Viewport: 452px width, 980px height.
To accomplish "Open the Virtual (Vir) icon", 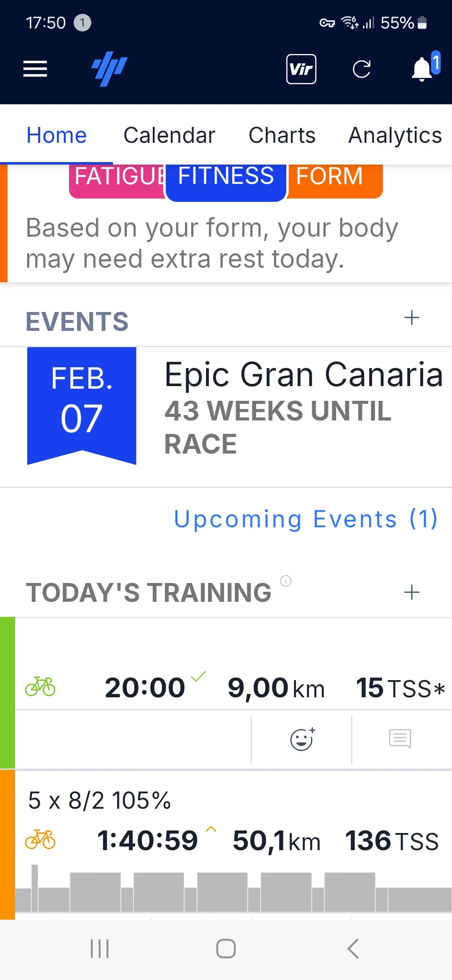I will pyautogui.click(x=301, y=69).
